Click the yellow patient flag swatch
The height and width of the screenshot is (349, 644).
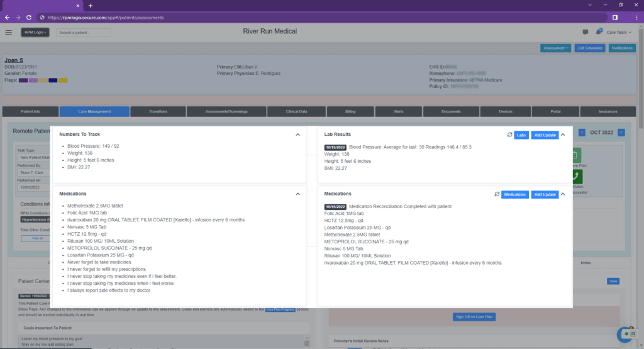[x=63, y=80]
